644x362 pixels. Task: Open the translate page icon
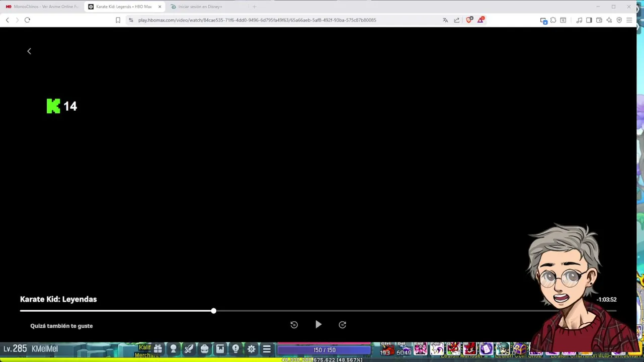(x=445, y=20)
